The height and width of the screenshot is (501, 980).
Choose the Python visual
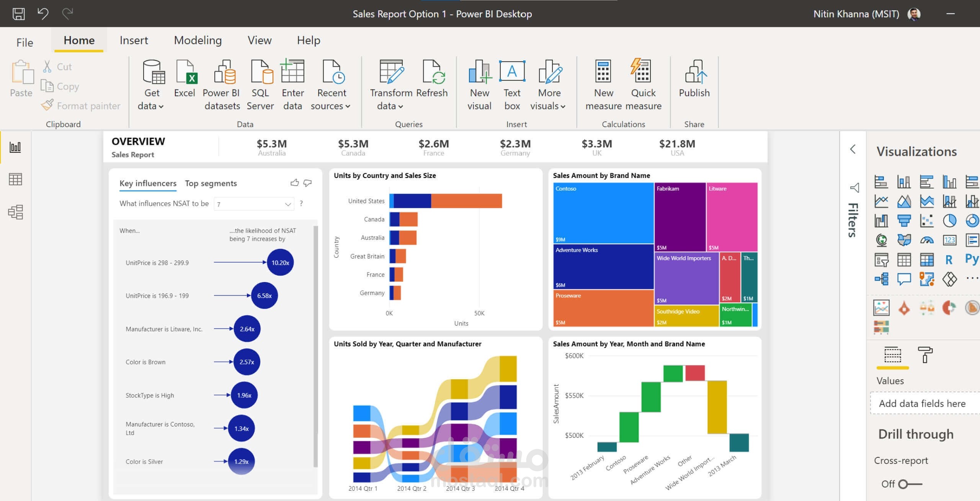tap(972, 259)
